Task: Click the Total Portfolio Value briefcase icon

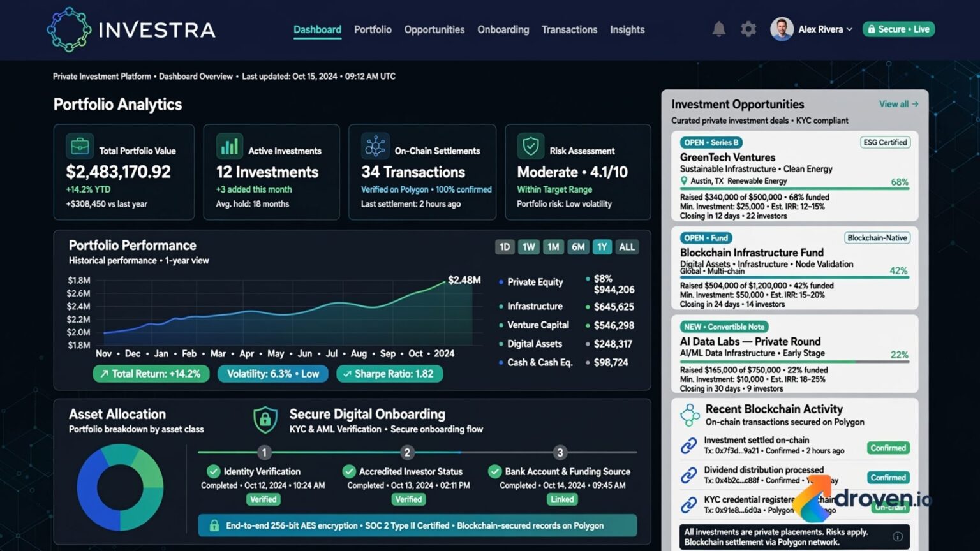Action: point(80,146)
